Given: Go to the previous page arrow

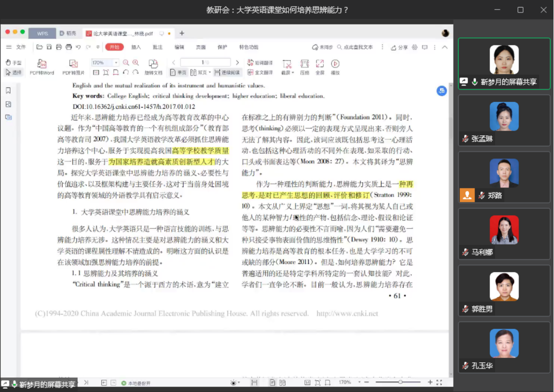Looking at the screenshot, I should click(174, 62).
